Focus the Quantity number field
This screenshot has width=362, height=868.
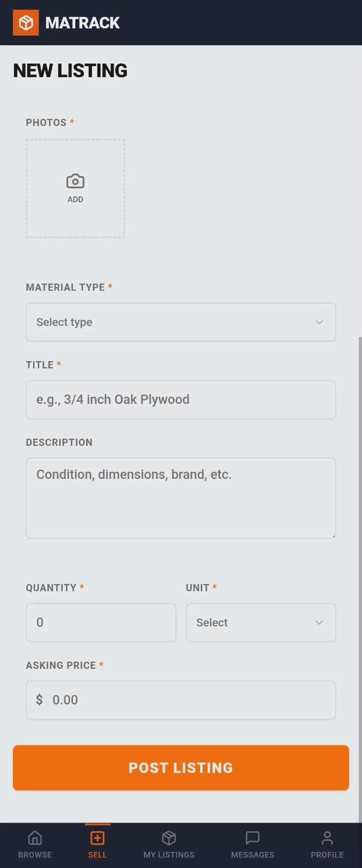[101, 622]
